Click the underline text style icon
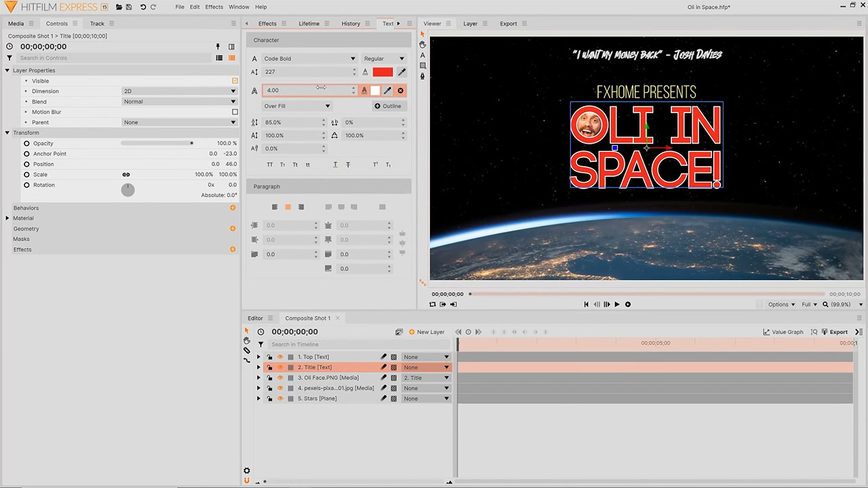 click(335, 165)
